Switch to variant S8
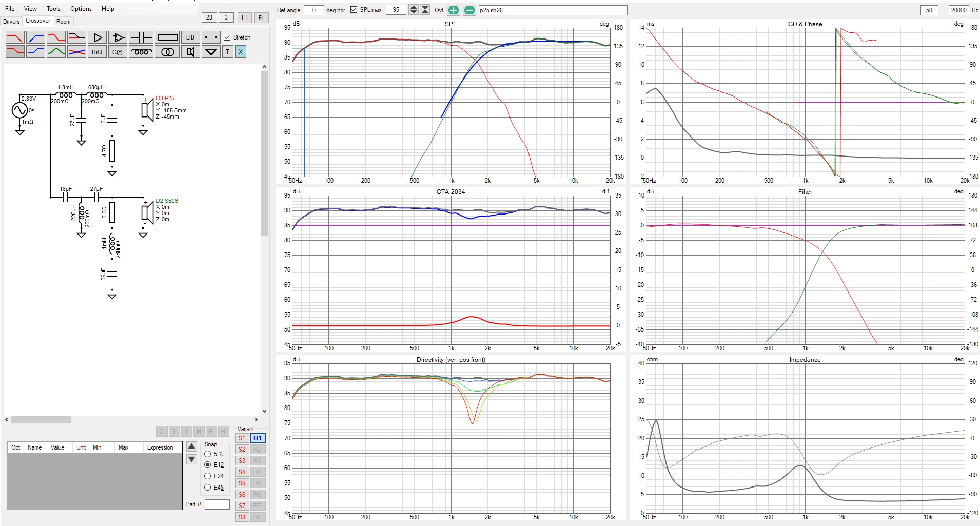The width and height of the screenshot is (980, 526). 242,517
